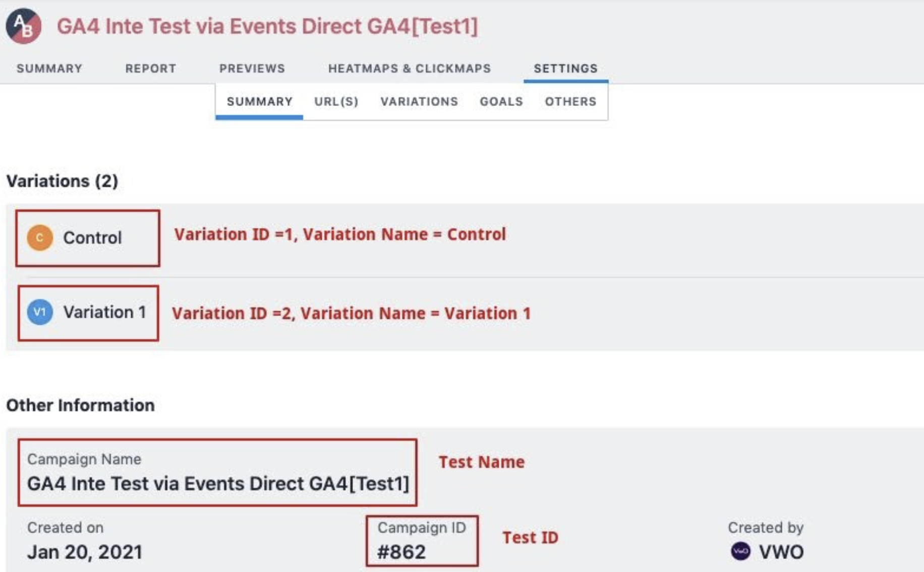This screenshot has width=924, height=572.
Task: Click the Created by label
Action: [766, 528]
